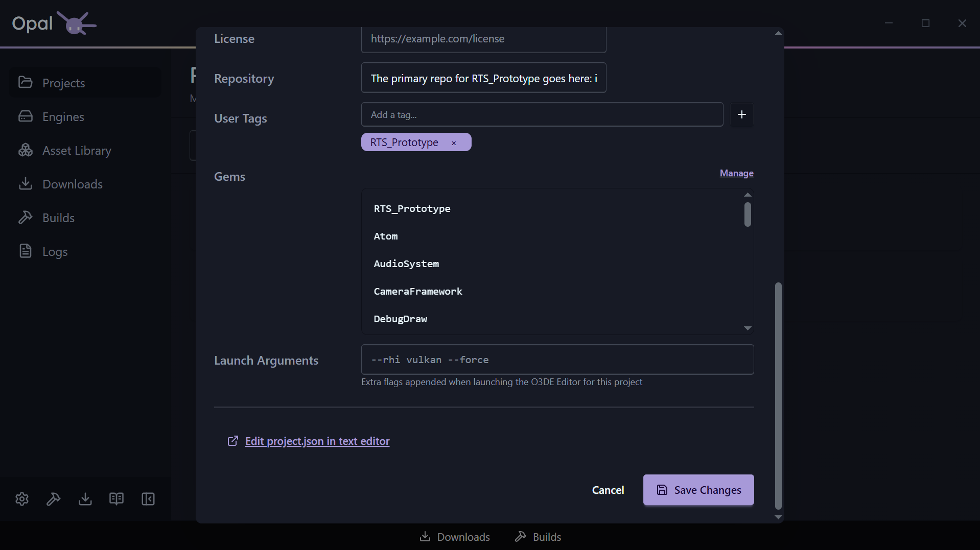Add the tag with the plus button
Screen dimensions: 980x550
[742, 114]
